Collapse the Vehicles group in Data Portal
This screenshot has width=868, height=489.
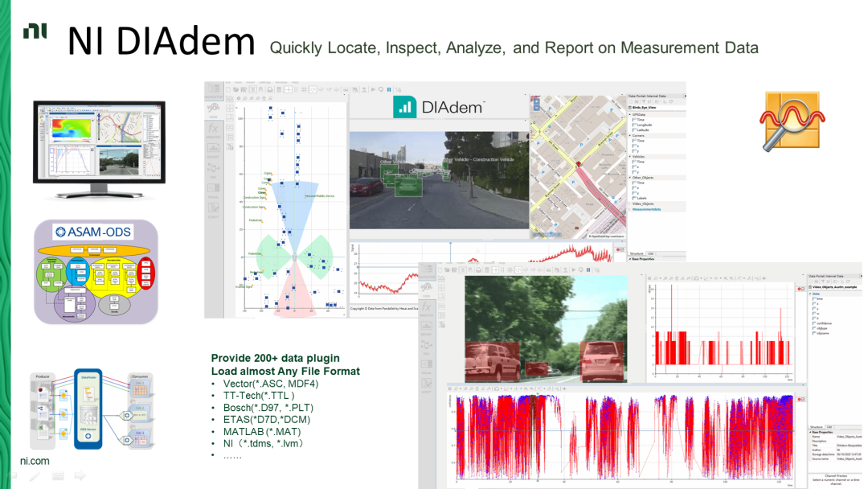point(630,157)
